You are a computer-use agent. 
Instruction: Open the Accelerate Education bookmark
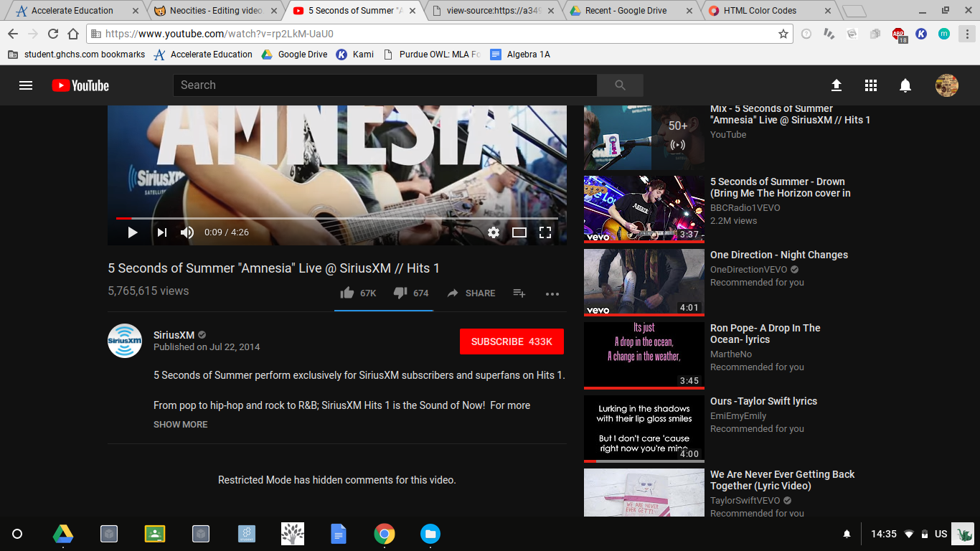[203, 55]
